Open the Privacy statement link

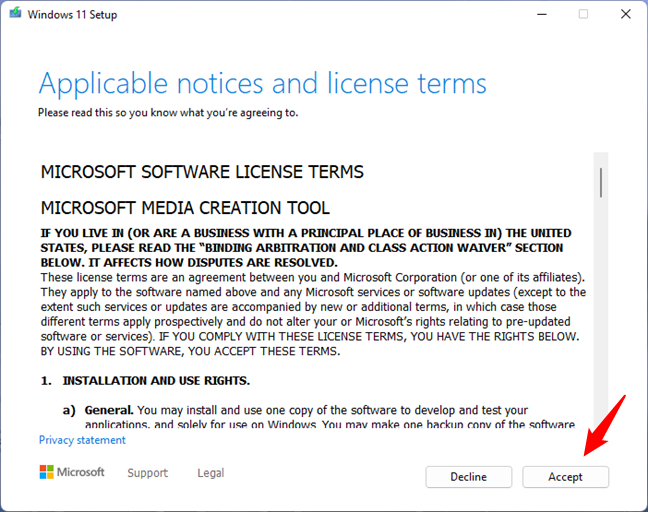82,440
